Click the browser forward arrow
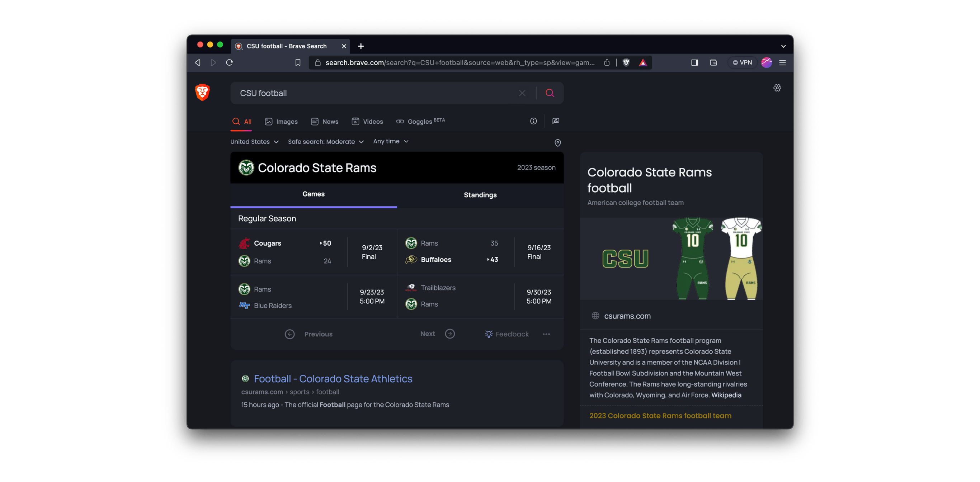Viewport: 980px width, 482px height. (x=213, y=62)
